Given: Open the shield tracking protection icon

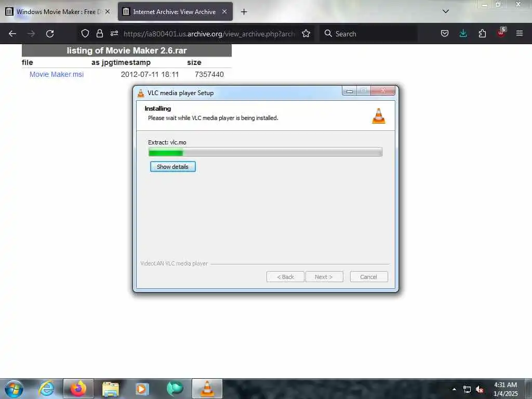Looking at the screenshot, I should pos(85,33).
